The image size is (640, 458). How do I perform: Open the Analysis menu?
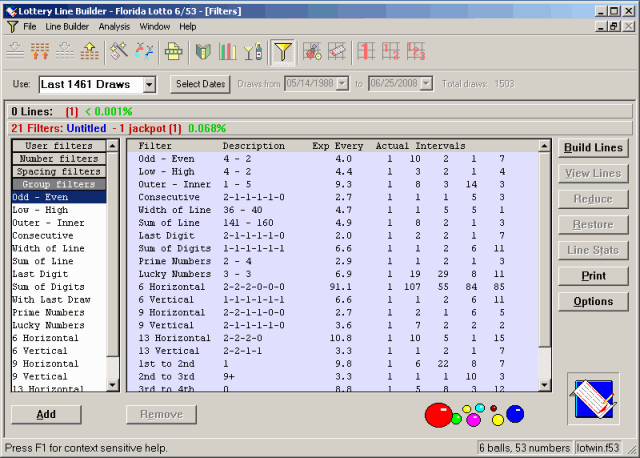114,27
